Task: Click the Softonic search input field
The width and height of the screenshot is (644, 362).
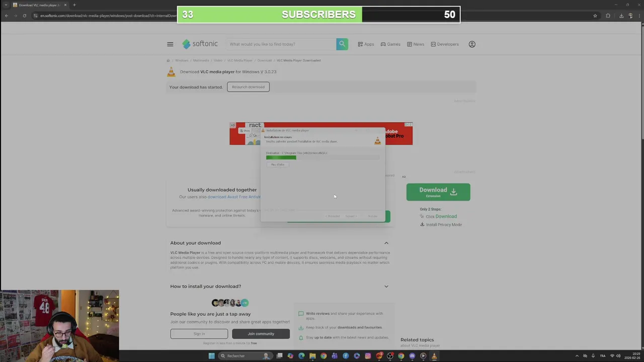Action: (281, 44)
